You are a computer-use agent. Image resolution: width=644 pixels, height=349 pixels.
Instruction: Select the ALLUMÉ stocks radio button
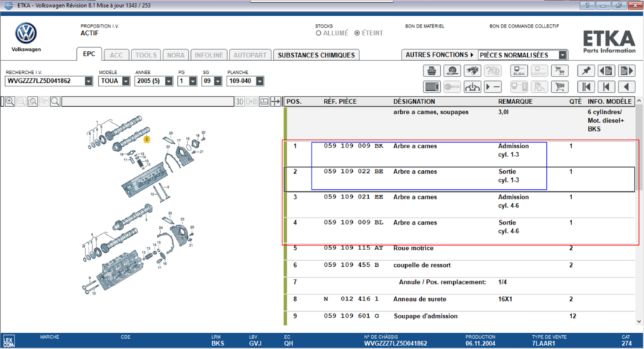pyautogui.click(x=318, y=33)
